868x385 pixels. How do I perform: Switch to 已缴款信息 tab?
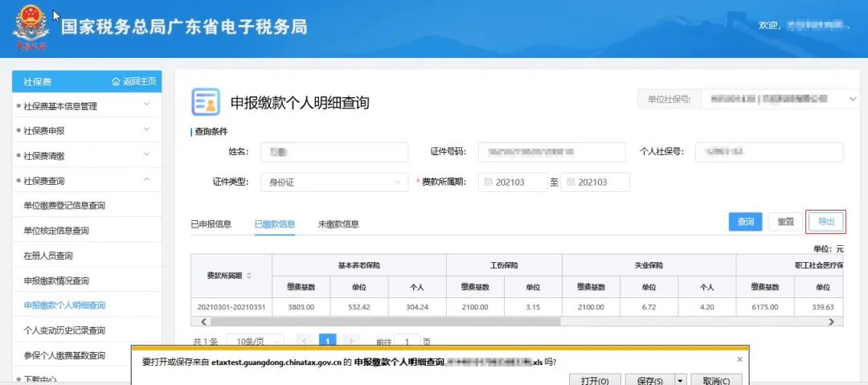(275, 223)
